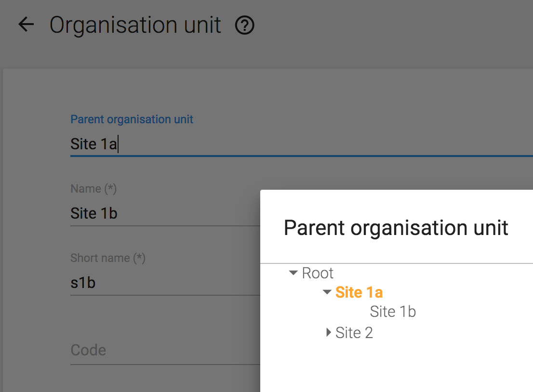Viewport: 533px width, 392px height.
Task: Select highlighted Site 1a tree item
Action: 359,292
